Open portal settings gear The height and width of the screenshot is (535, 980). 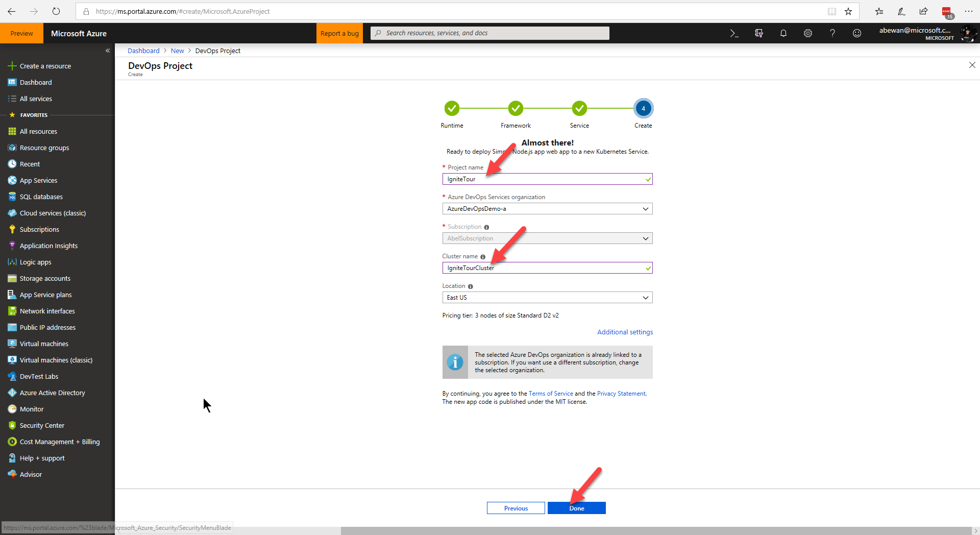pyautogui.click(x=808, y=33)
